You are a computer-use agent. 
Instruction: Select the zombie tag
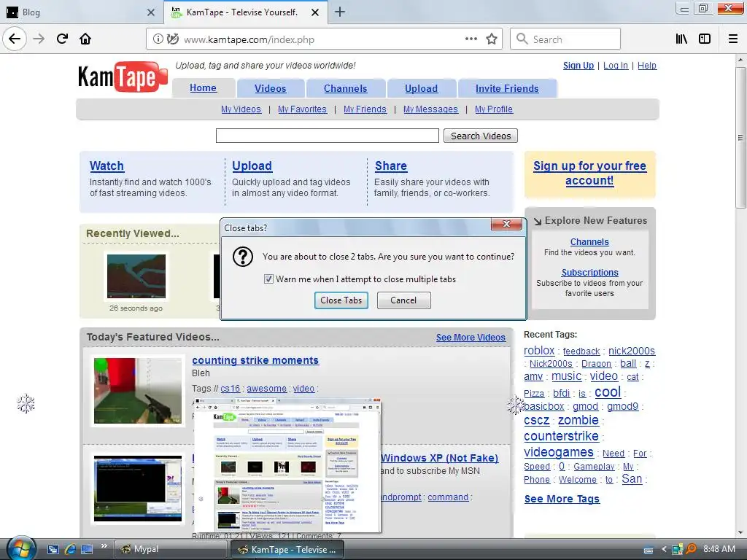[578, 420]
